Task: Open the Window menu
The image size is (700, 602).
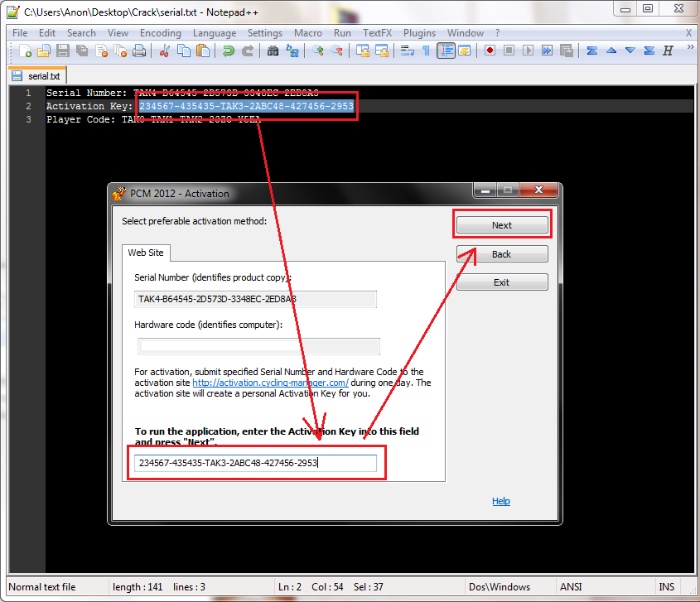Action: point(466,33)
